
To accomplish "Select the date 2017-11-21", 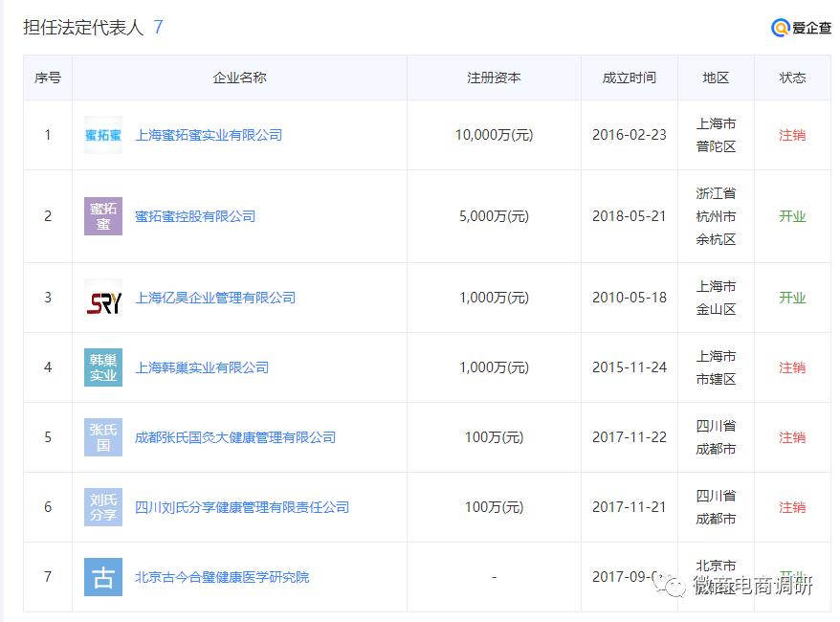I will click(630, 507).
